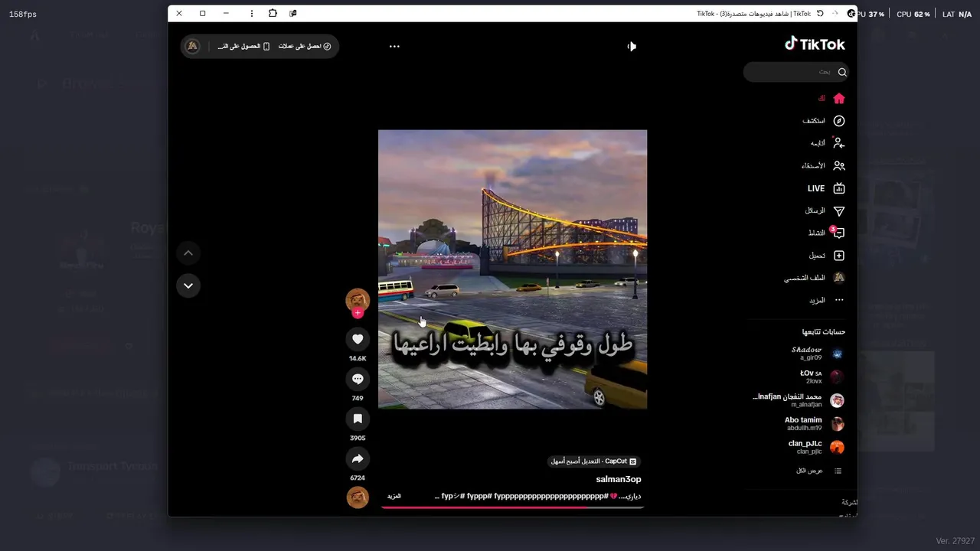Click the title bar back arrow
This screenshot has width=980, height=551.
click(x=835, y=14)
